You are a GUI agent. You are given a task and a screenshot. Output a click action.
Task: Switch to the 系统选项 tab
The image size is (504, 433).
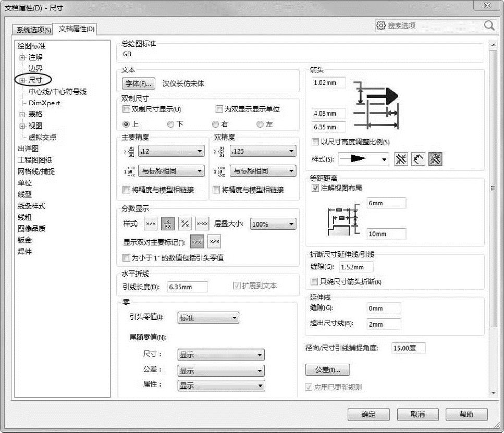[x=33, y=30]
